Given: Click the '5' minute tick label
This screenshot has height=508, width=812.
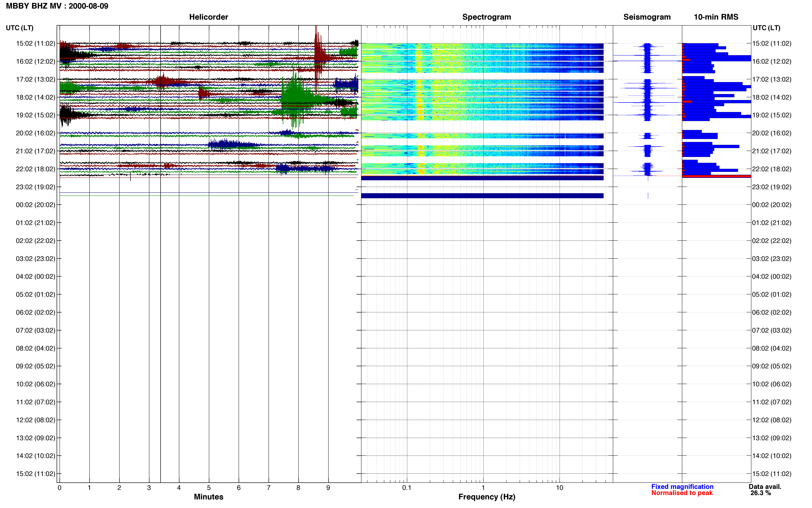Looking at the screenshot, I should tap(209, 487).
